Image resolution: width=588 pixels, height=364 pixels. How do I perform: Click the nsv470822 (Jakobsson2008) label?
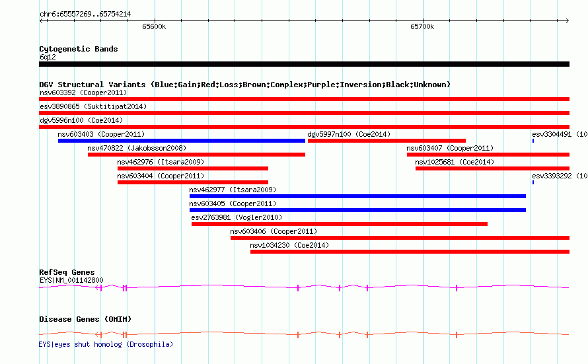[x=137, y=148]
